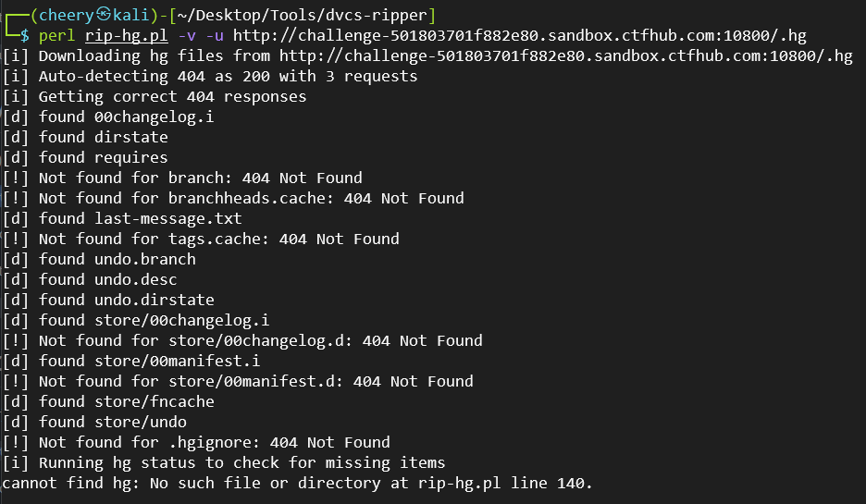The image size is (866, 504).
Task: Click the directory path ~/Desktop/Tools/dvcs-ripper
Action: [302, 16]
